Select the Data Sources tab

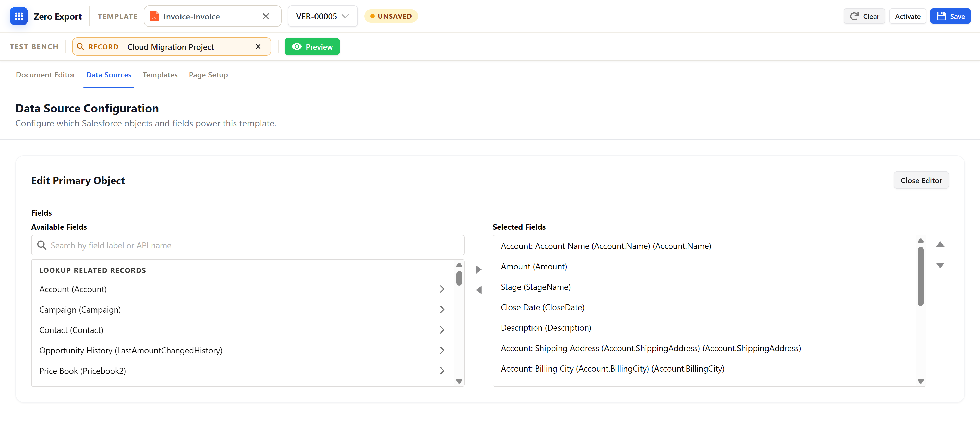[109, 75]
